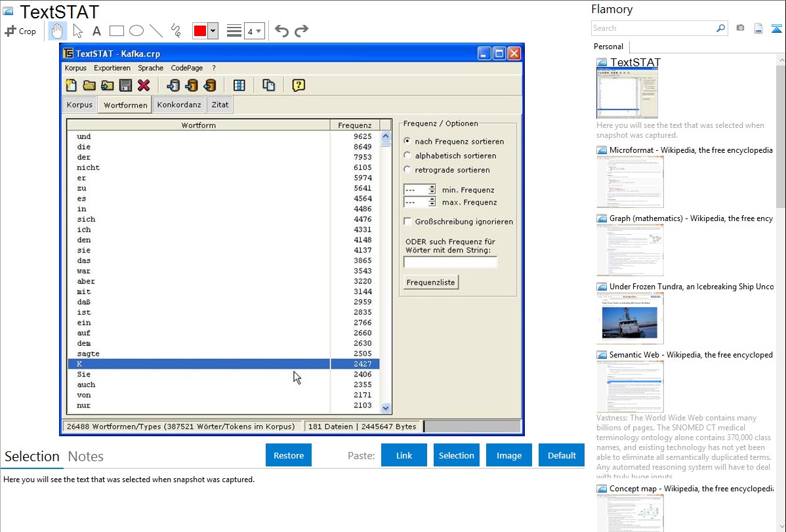This screenshot has width=786, height=532.
Task: Click the undo arrow icon
Action: coord(281,31)
